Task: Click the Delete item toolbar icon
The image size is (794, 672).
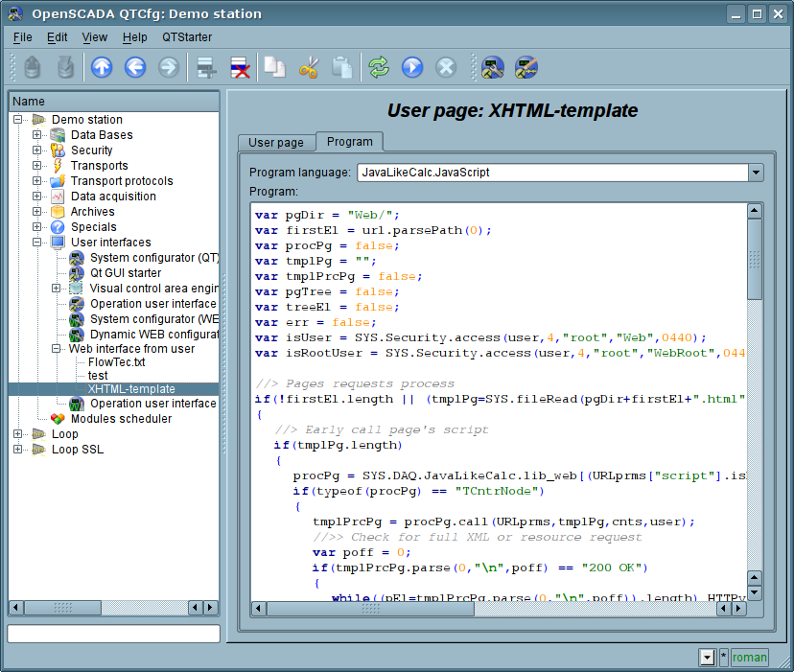Action: point(240,67)
